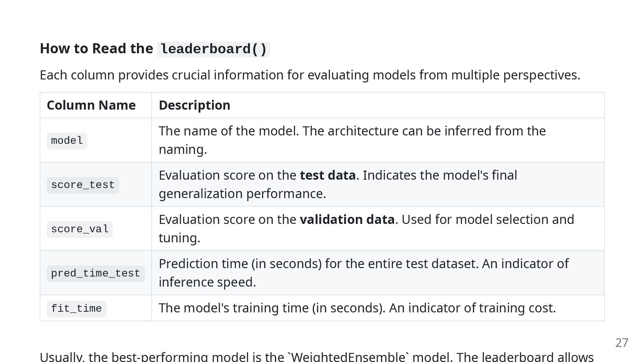This screenshot has width=644, height=362.
Task: Click the intro sentence about each column
Action: click(310, 75)
